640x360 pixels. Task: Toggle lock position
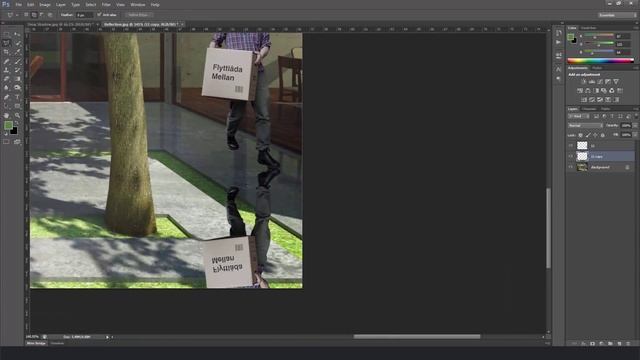tap(596, 135)
